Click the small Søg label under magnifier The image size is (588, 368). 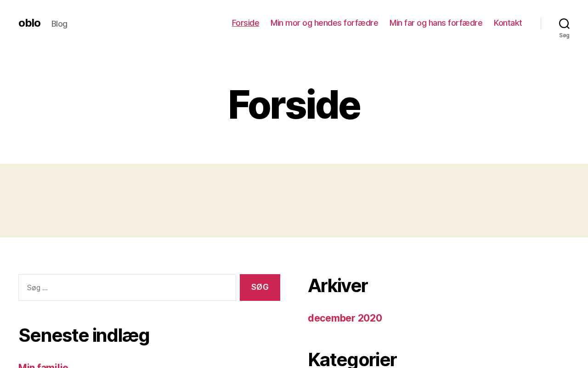click(564, 35)
